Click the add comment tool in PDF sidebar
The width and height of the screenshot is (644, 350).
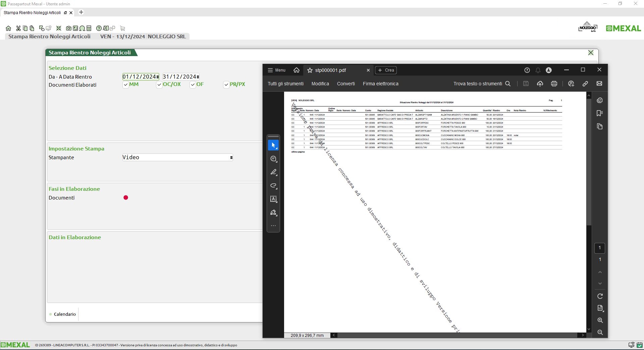(x=273, y=159)
